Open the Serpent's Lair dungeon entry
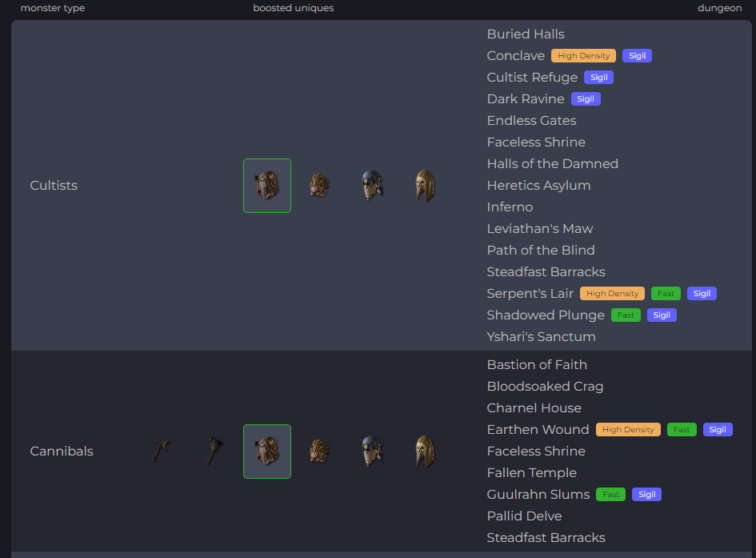Image resolution: width=756 pixels, height=558 pixels. (530, 294)
